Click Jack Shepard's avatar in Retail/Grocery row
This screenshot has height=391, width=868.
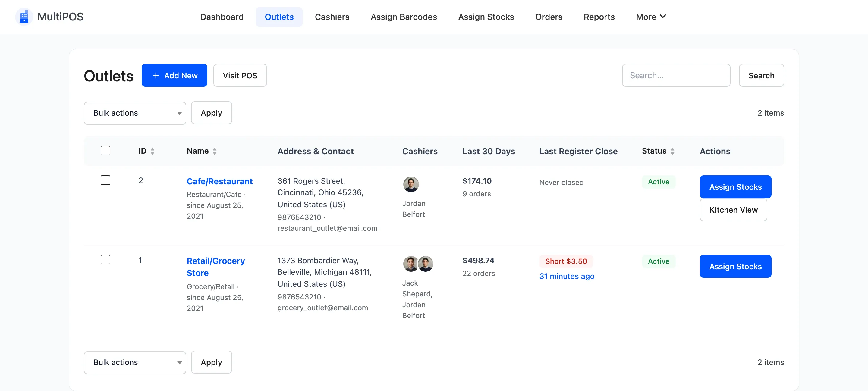tap(411, 264)
